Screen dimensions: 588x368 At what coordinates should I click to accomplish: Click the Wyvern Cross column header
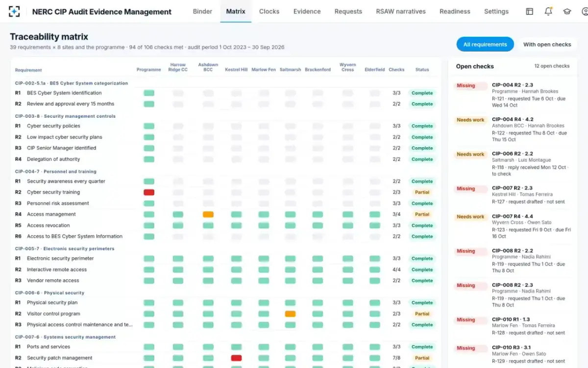click(347, 67)
